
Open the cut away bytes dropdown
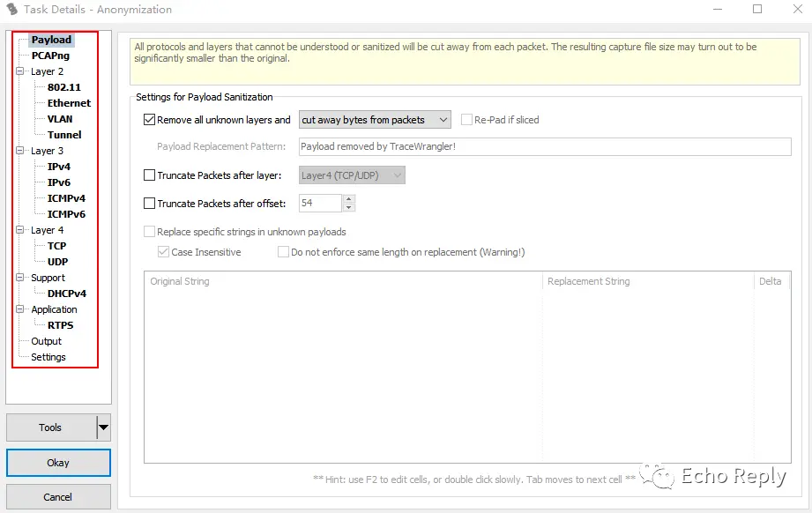coord(375,120)
